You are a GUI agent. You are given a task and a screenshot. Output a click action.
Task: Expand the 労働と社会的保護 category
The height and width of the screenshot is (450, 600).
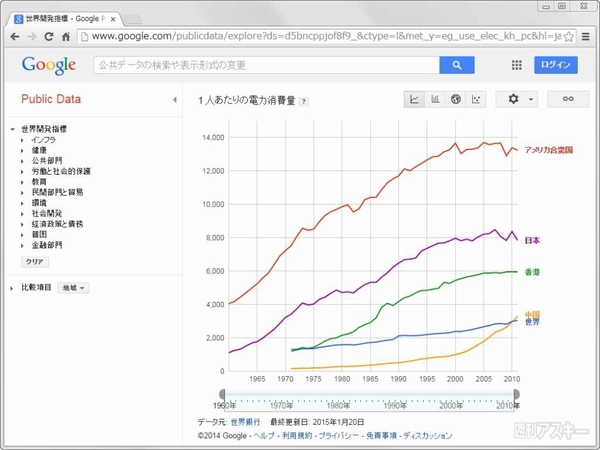coord(22,171)
